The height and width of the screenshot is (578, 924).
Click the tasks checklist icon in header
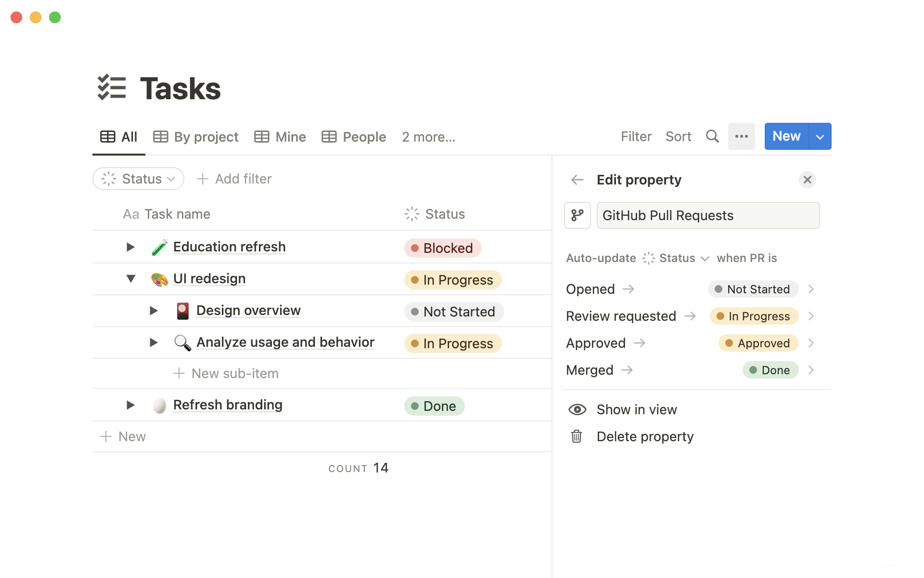pyautogui.click(x=111, y=87)
